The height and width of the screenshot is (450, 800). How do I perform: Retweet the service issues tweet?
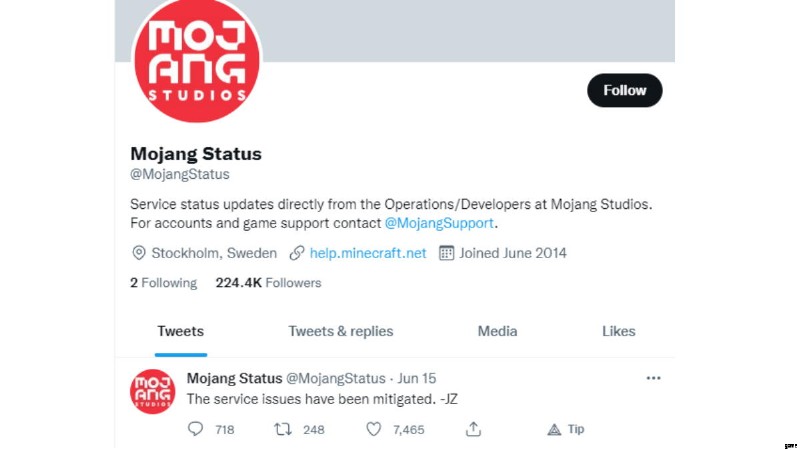[x=283, y=429]
